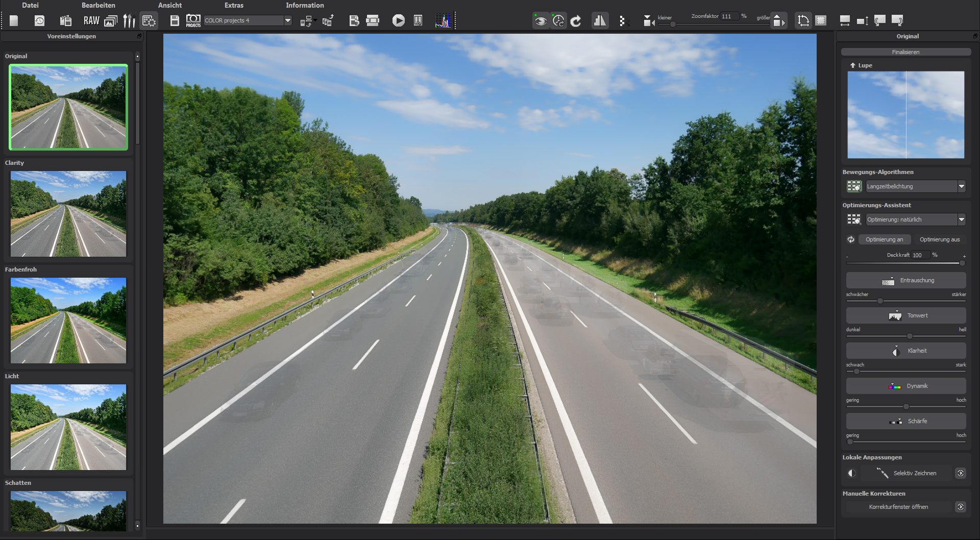Click the play button in the toolbar
The width and height of the screenshot is (980, 540).
pyautogui.click(x=399, y=20)
